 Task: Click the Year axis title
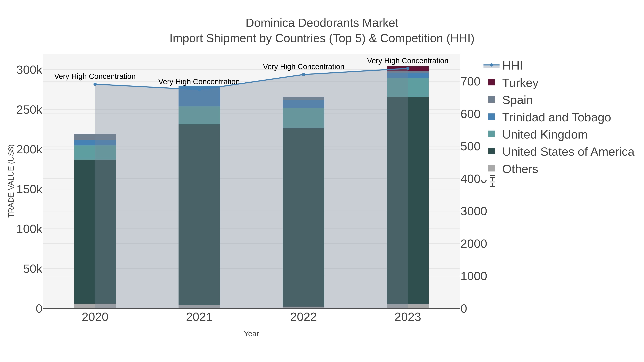click(252, 334)
